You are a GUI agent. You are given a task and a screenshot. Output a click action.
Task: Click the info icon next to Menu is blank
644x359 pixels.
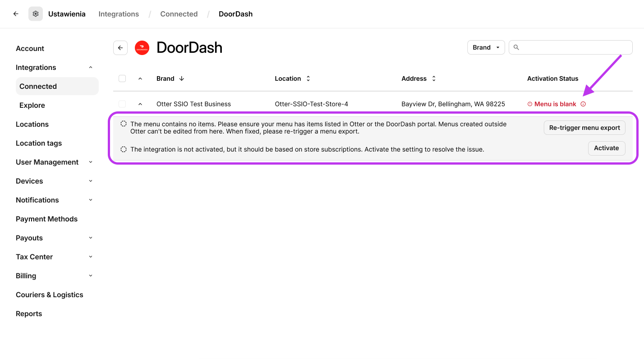click(x=583, y=104)
